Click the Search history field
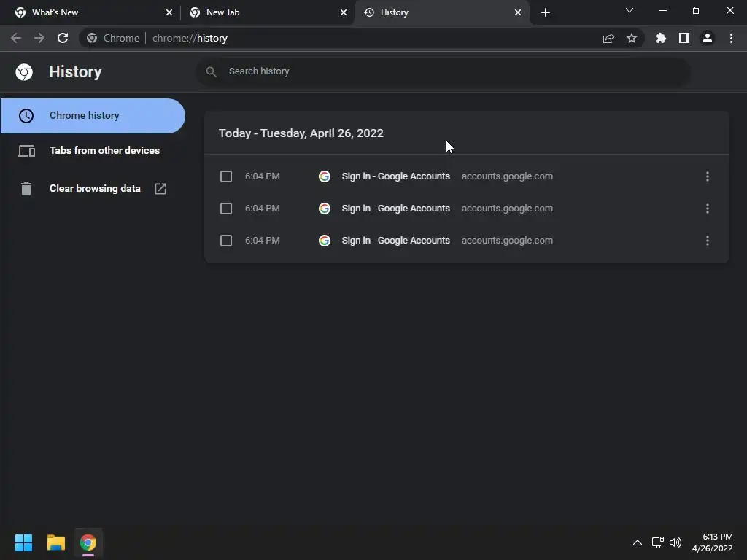This screenshot has width=747, height=560. 452,71
